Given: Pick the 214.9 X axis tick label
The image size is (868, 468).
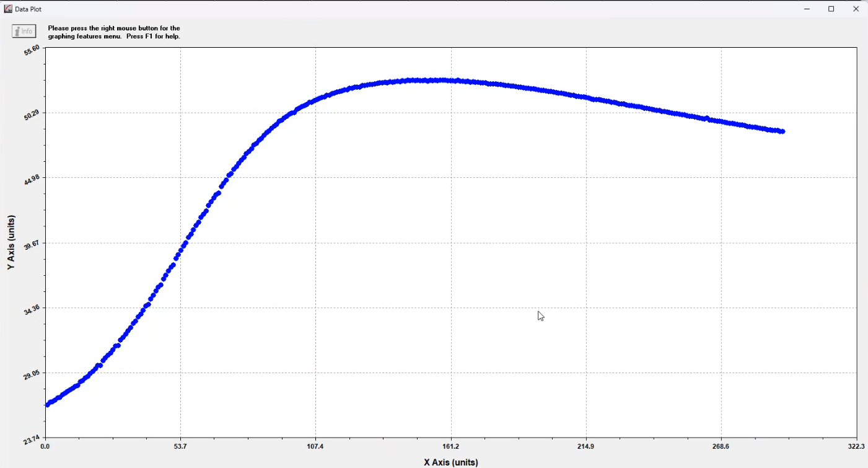Looking at the screenshot, I should coord(585,446).
